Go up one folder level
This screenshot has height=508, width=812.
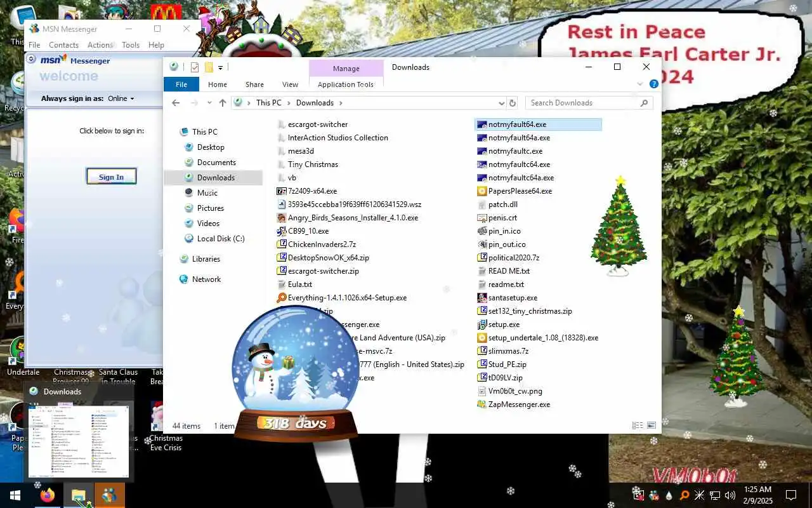[223, 103]
